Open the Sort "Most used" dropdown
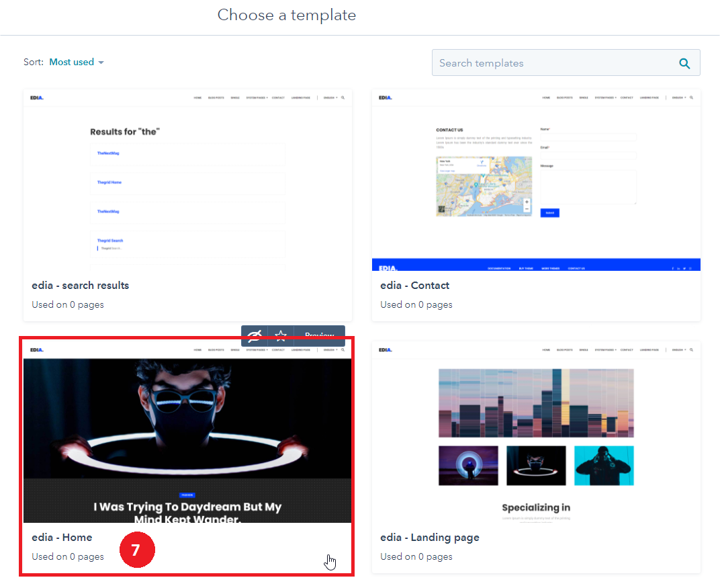 (x=72, y=62)
